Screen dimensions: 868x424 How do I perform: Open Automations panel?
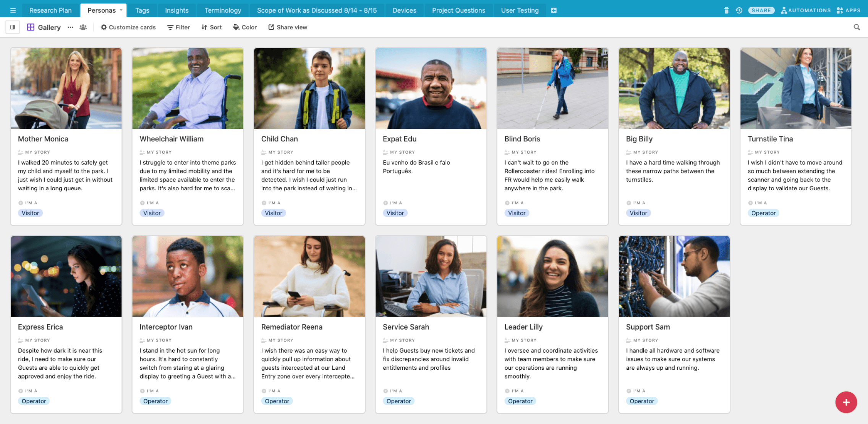pos(805,10)
